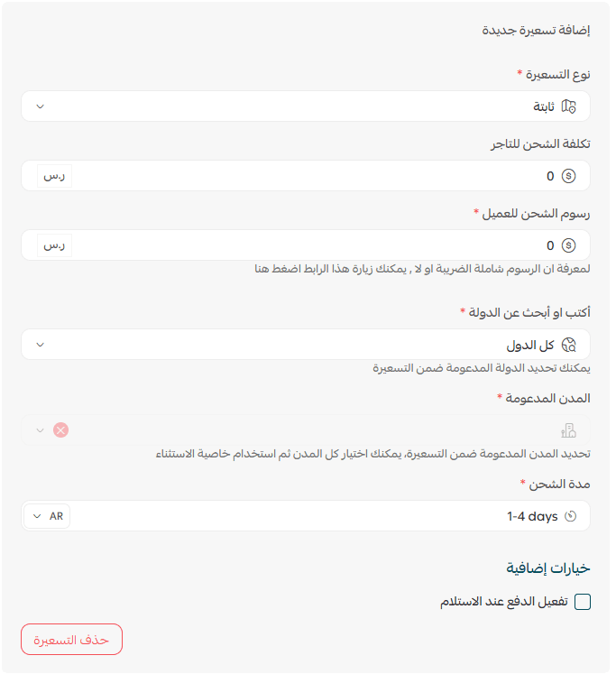The height and width of the screenshot is (674, 616).
Task: Open the AR language selector in shipping duration
Action: coord(47,516)
